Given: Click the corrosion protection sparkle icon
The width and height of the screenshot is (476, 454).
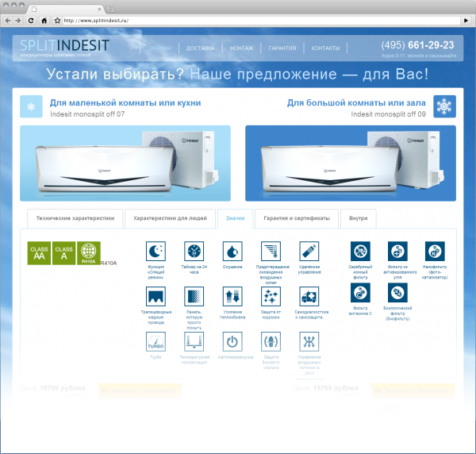Looking at the screenshot, I should click(271, 296).
